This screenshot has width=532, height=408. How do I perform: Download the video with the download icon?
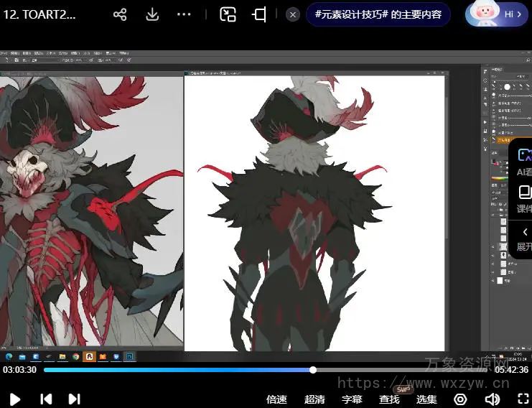(x=152, y=14)
